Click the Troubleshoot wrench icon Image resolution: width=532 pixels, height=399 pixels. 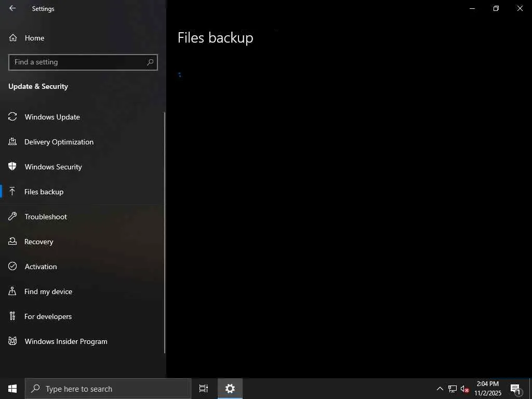click(x=12, y=216)
